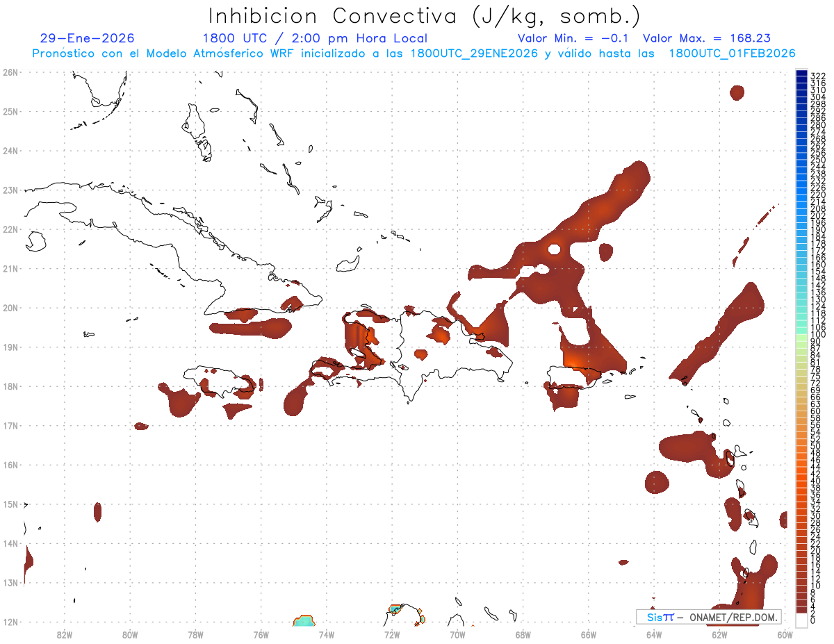This screenshot has width=834, height=644.
Task: Click the title 'Inhibicion Convectiva (J/kg, somb.)'
Action: tap(425, 17)
